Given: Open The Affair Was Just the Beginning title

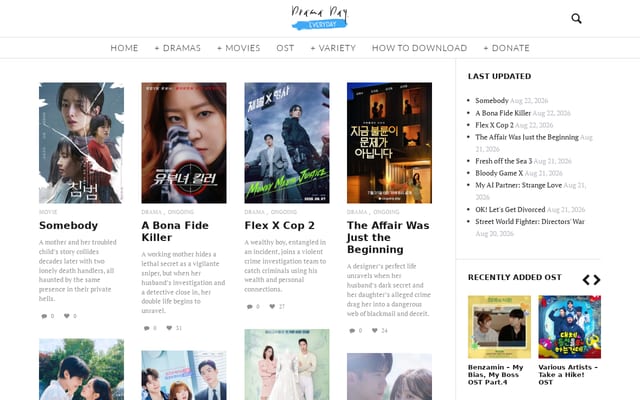Looking at the screenshot, I should (388, 237).
